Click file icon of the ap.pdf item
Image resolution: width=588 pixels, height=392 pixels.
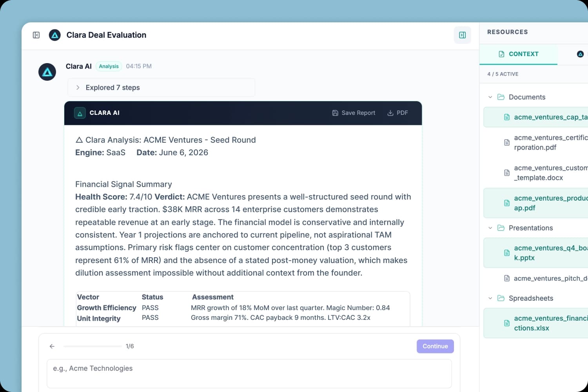pyautogui.click(x=507, y=203)
